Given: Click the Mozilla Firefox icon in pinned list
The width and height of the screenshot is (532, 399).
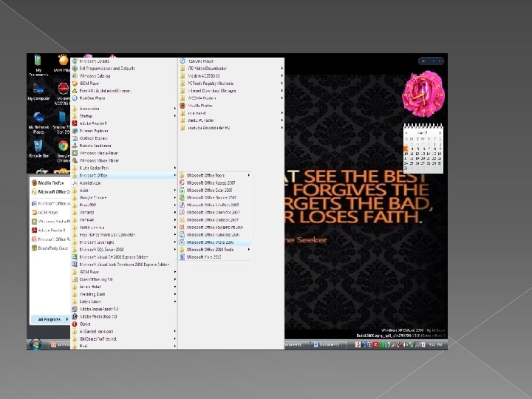Looking at the screenshot, I should (34, 183).
